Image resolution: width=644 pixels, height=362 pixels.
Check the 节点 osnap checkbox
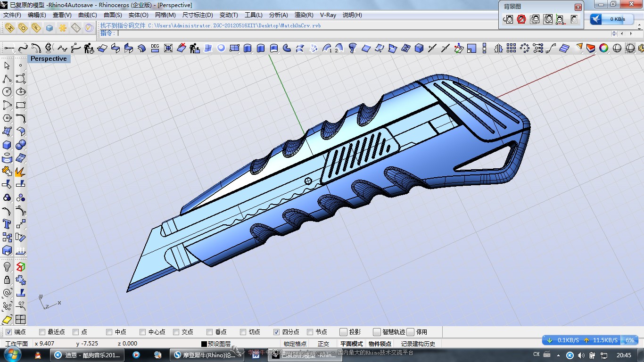(x=310, y=332)
